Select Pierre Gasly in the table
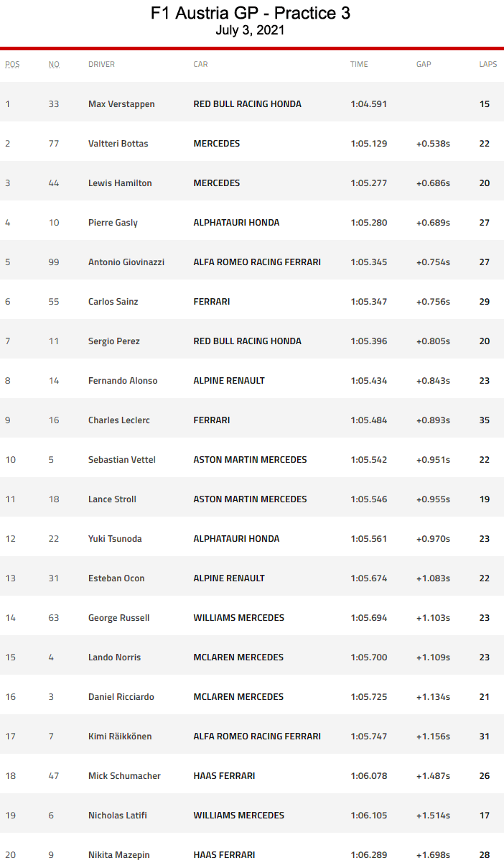The image size is (504, 868). (113, 223)
